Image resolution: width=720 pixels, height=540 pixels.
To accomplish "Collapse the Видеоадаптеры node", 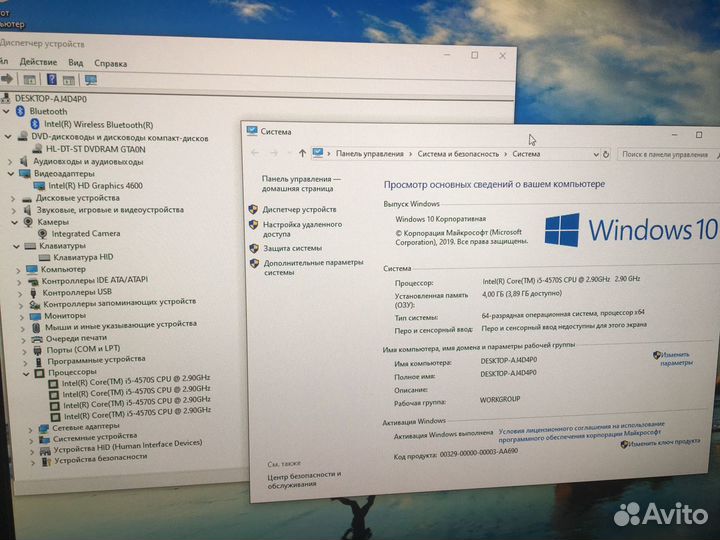I will 11,174.
